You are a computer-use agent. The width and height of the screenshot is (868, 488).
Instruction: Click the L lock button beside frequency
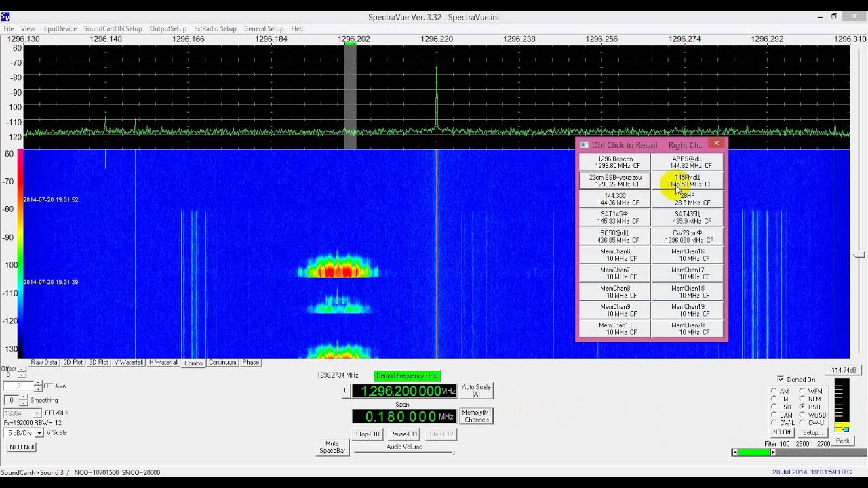(x=346, y=390)
